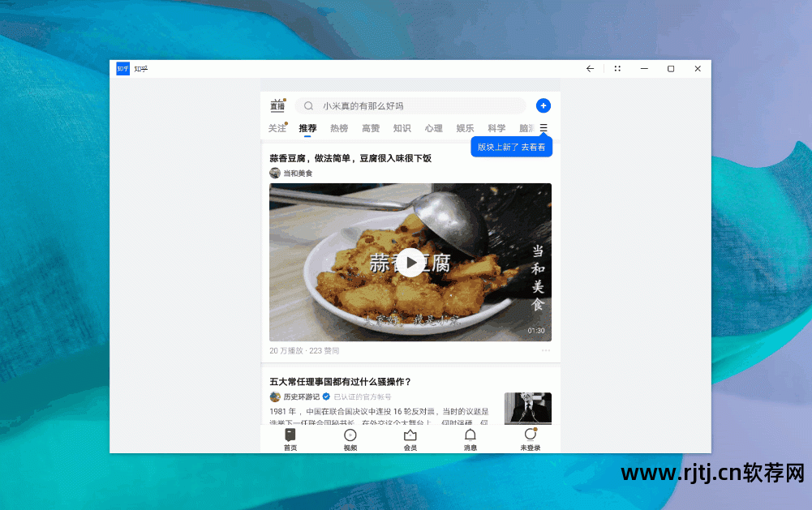Go to 首页 in bottom navigation
This screenshot has width=812, height=510.
pyautogui.click(x=290, y=439)
